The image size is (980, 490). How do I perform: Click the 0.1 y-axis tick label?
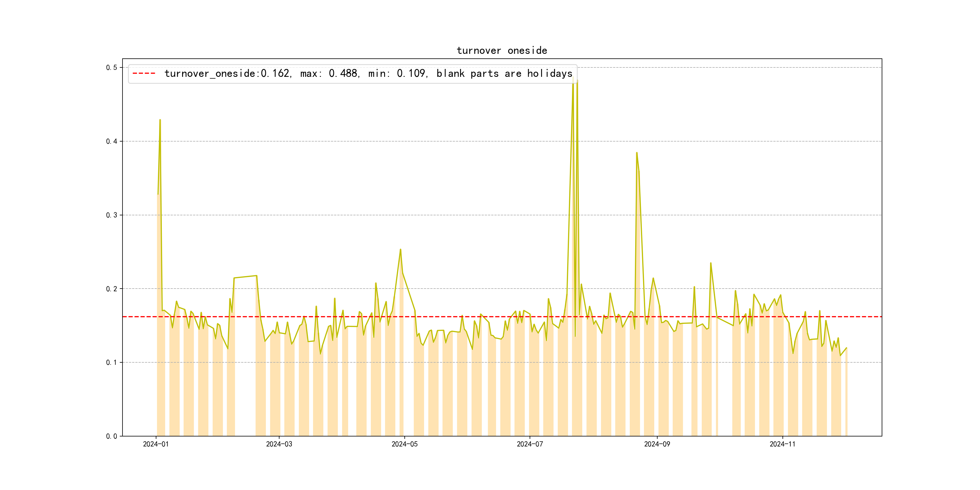tap(112, 363)
